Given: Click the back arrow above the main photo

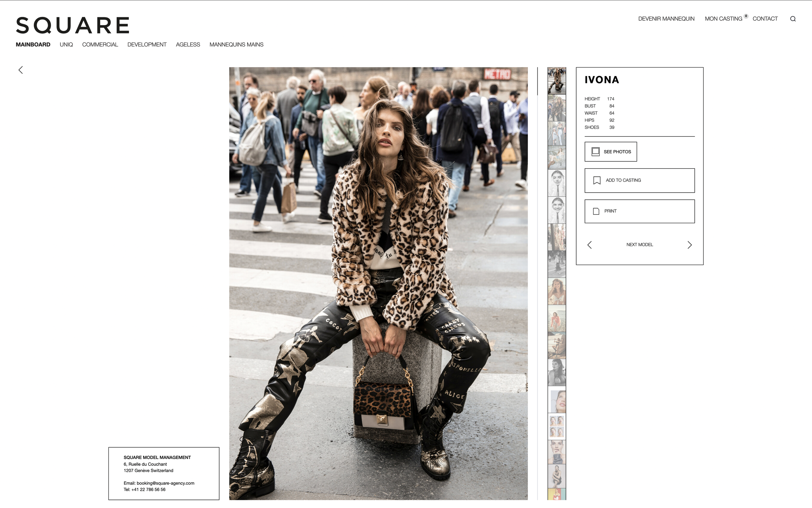Looking at the screenshot, I should click(x=20, y=70).
